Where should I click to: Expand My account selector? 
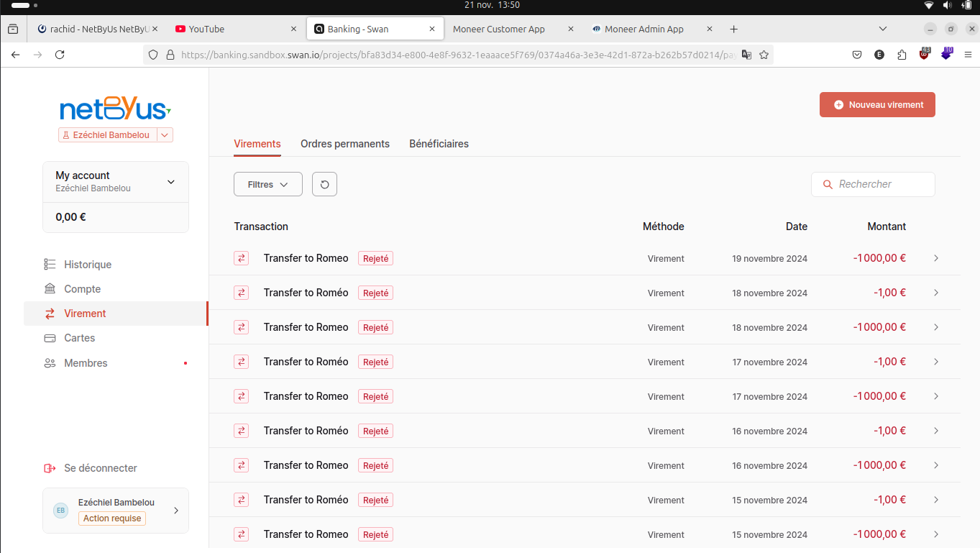pyautogui.click(x=116, y=182)
